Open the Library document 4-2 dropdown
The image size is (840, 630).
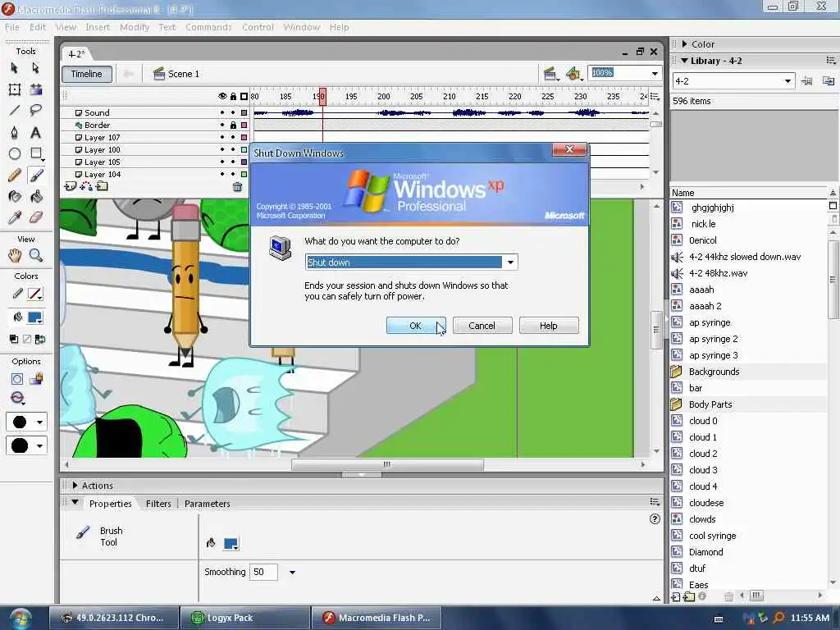click(x=787, y=81)
